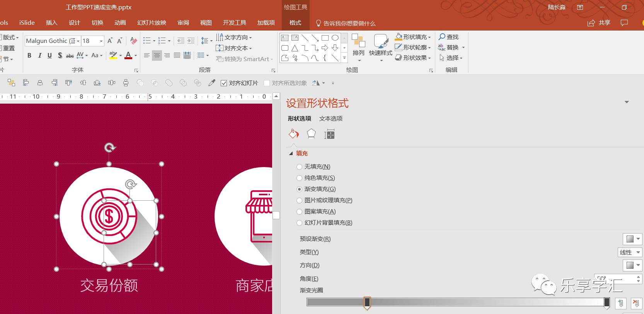644x314 pixels.
Task: Open the 插入 ribbon tab
Action: [51, 23]
